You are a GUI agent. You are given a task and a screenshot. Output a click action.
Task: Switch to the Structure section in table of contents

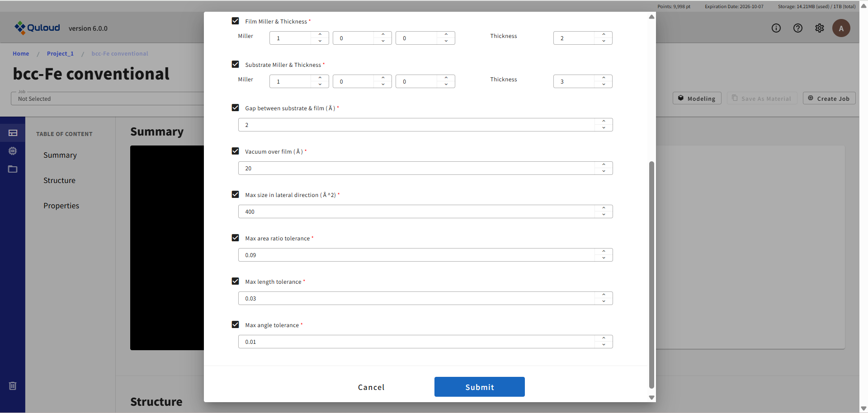tap(59, 180)
